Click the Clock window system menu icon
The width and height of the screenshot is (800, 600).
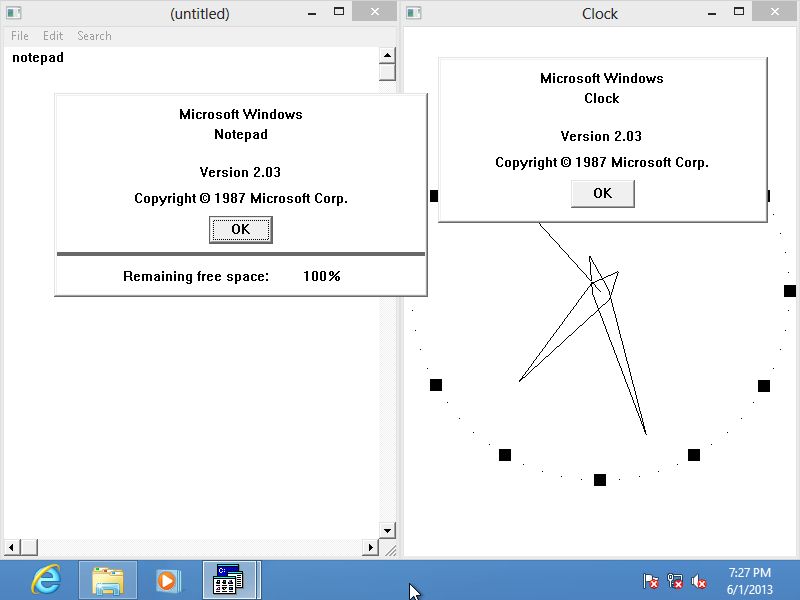[x=414, y=13]
